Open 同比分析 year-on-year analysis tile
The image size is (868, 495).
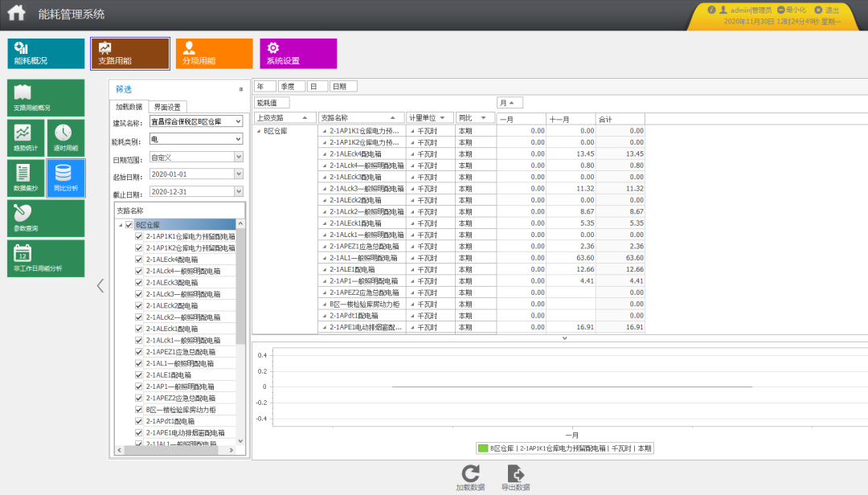pos(66,178)
